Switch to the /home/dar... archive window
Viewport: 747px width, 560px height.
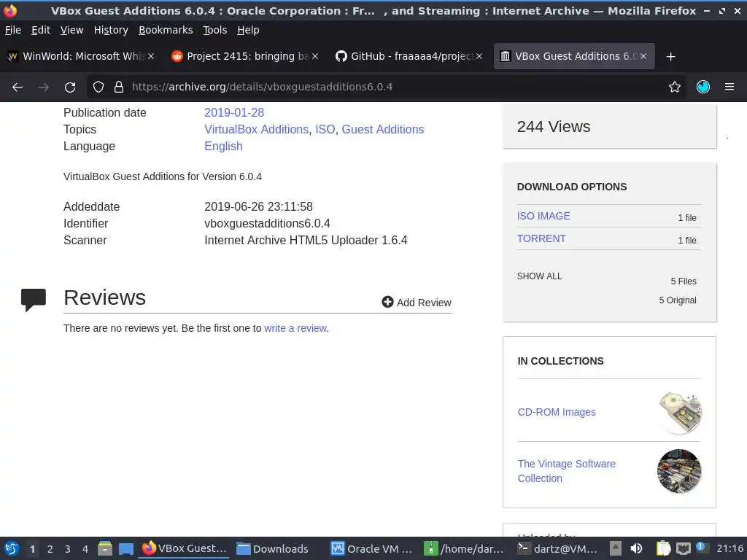(464, 548)
